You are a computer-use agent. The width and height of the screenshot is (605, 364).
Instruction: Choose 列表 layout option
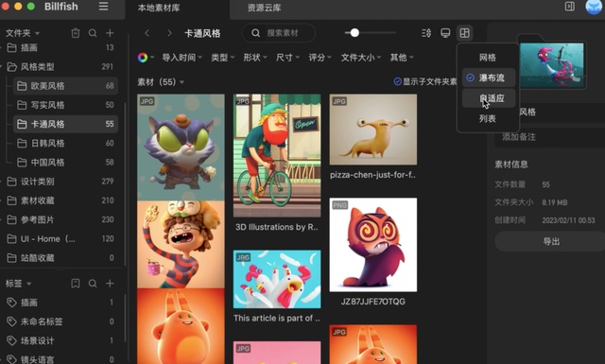(489, 119)
